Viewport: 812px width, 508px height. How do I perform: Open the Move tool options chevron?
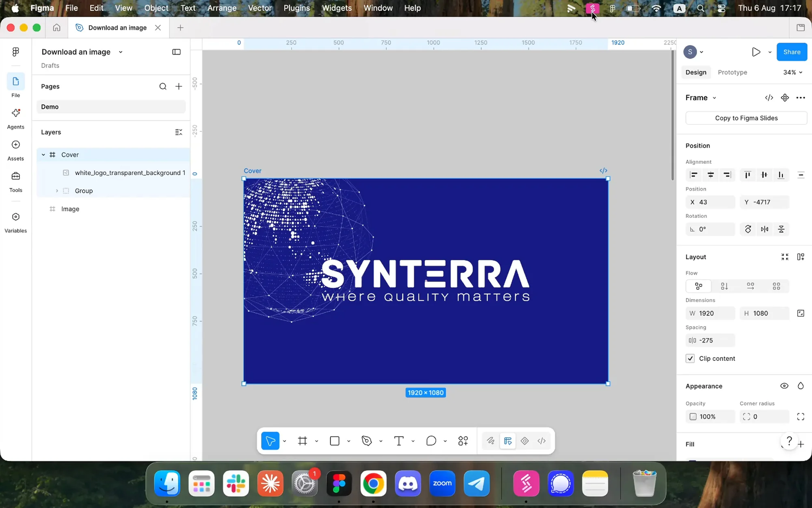click(x=285, y=441)
